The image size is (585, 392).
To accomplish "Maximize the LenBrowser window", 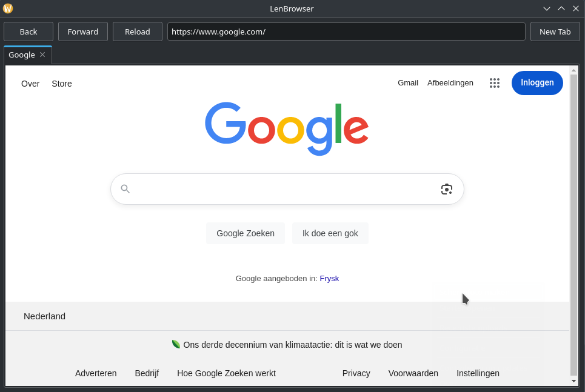I will [561, 8].
